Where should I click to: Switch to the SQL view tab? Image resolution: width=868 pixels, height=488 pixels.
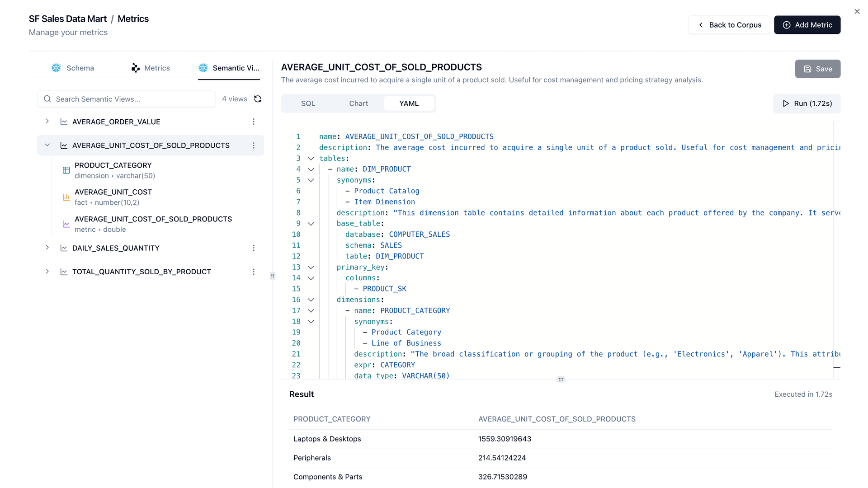(x=308, y=103)
